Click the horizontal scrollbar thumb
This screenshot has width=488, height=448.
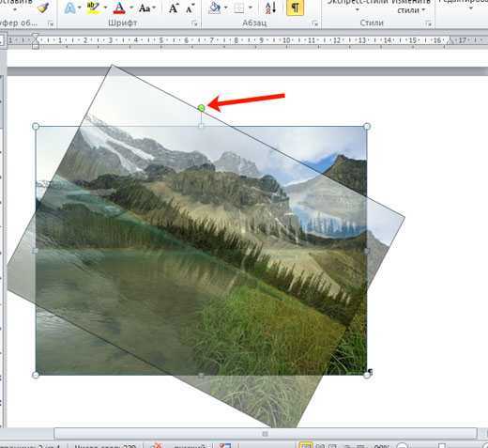(x=266, y=434)
